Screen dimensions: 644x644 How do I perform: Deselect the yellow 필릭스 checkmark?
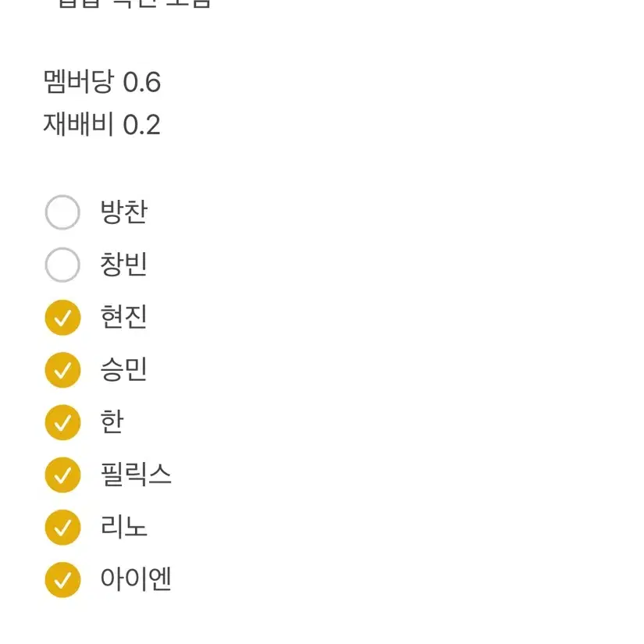[x=62, y=475]
